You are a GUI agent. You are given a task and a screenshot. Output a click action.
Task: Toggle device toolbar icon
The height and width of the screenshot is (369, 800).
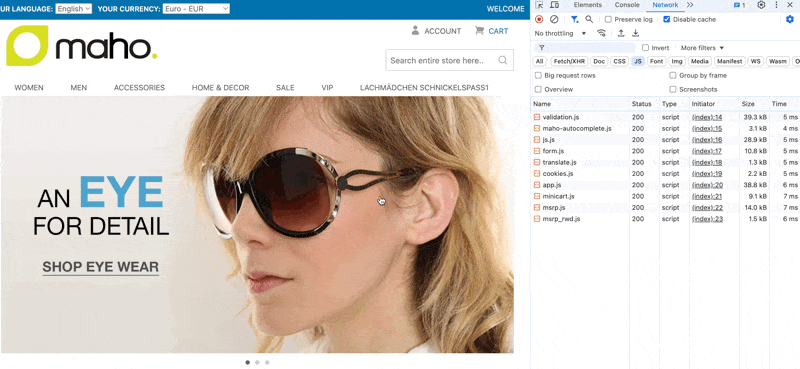(x=555, y=5)
